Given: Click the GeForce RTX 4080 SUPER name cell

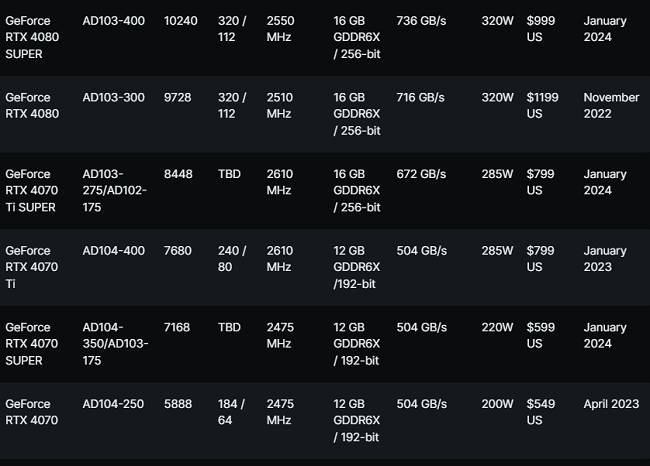Looking at the screenshot, I should pos(28,37).
